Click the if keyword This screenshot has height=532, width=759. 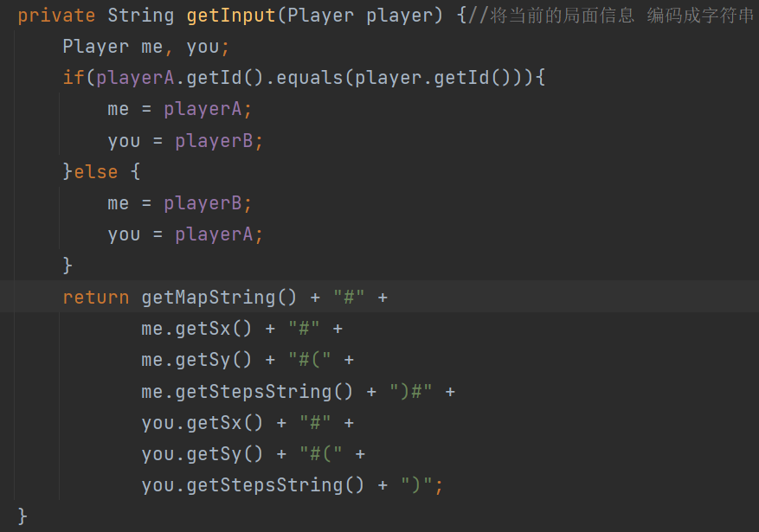click(x=74, y=77)
